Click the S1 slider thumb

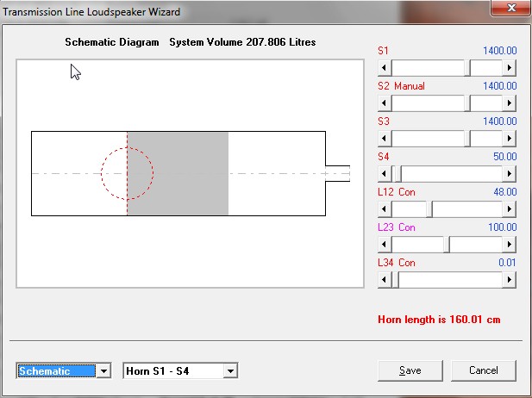click(x=467, y=68)
